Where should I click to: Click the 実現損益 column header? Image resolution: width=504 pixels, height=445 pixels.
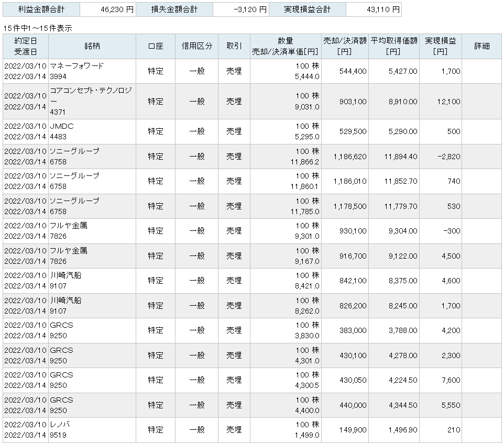[x=441, y=46]
